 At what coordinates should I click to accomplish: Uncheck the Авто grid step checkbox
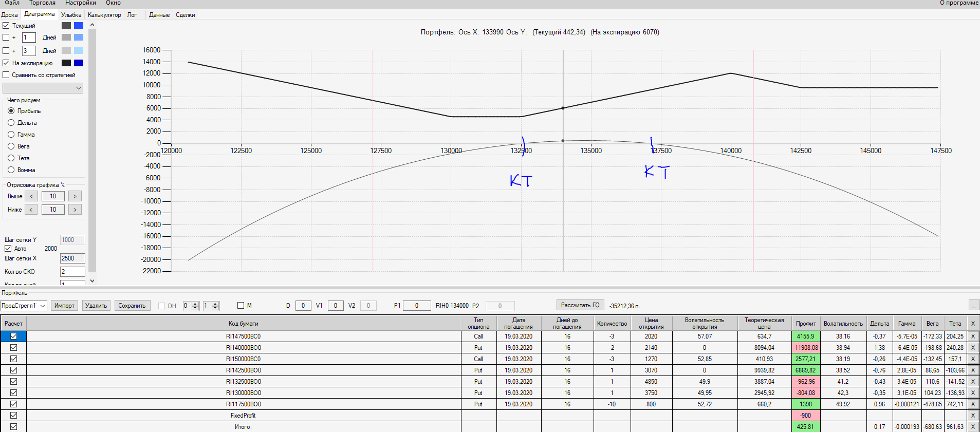[8, 249]
